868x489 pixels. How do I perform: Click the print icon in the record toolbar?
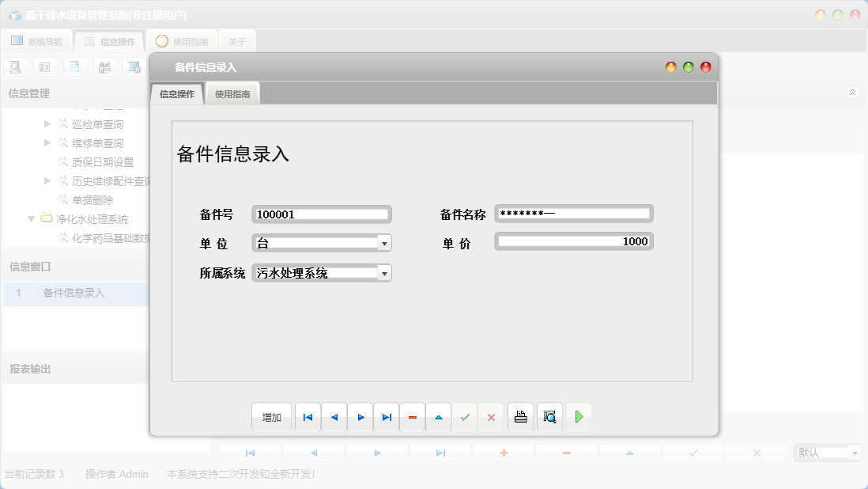(520, 417)
